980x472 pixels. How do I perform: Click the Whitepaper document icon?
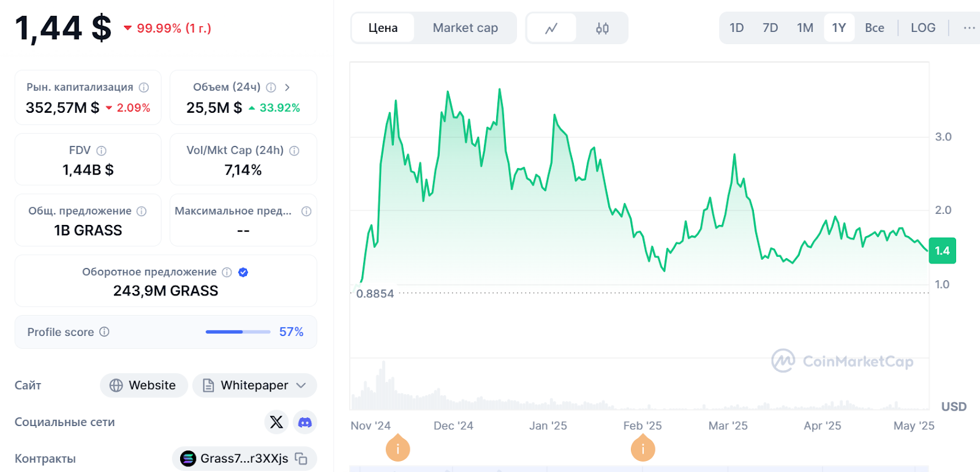(208, 385)
